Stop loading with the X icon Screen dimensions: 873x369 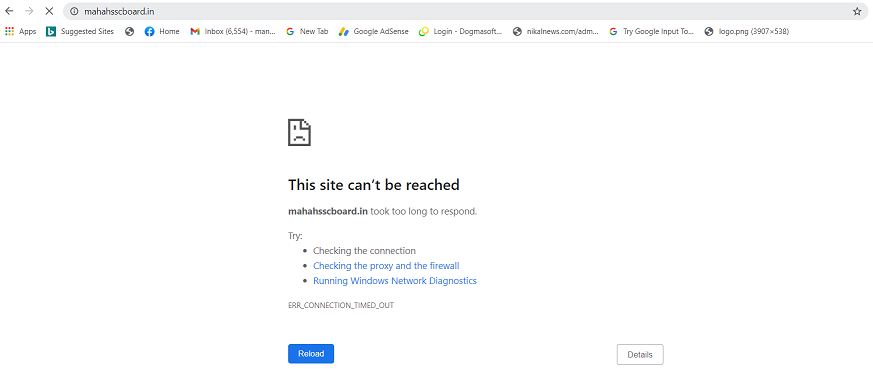point(49,11)
